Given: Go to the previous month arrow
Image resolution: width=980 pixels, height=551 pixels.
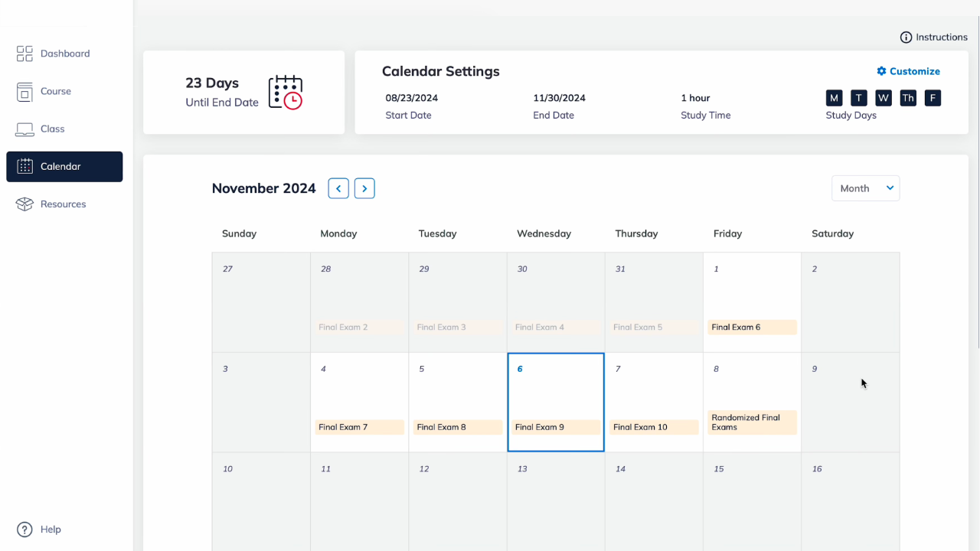Looking at the screenshot, I should (338, 188).
